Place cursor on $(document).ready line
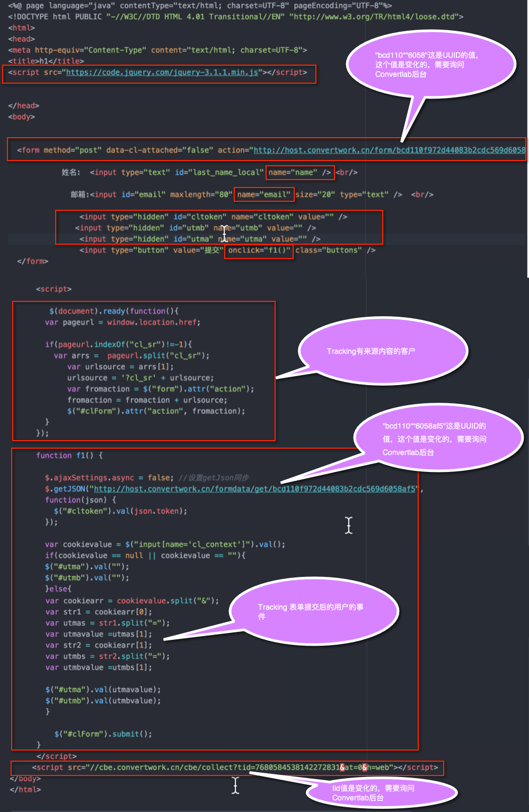The width and height of the screenshot is (529, 812). click(113, 311)
